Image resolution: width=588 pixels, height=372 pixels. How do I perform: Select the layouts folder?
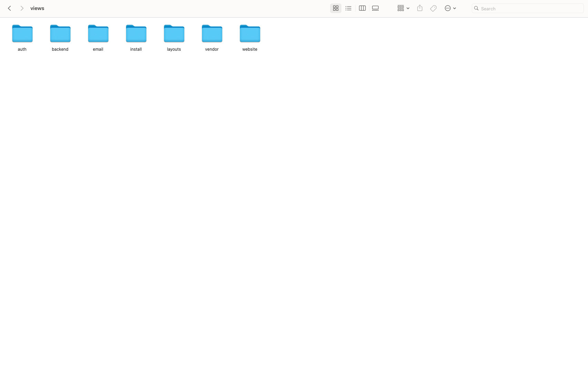coord(174,34)
